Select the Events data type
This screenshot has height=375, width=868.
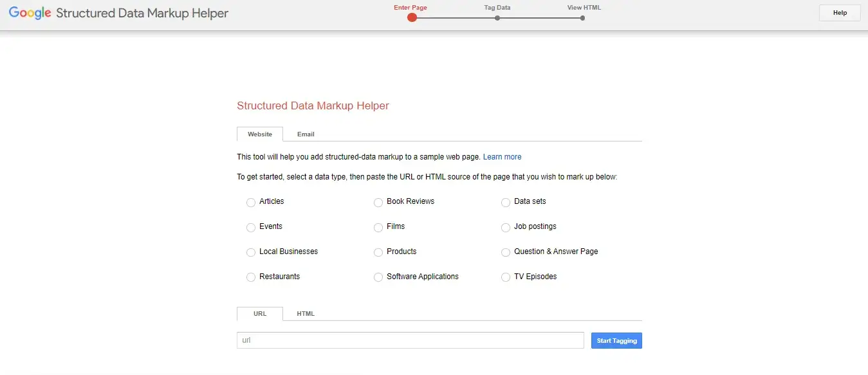(251, 227)
